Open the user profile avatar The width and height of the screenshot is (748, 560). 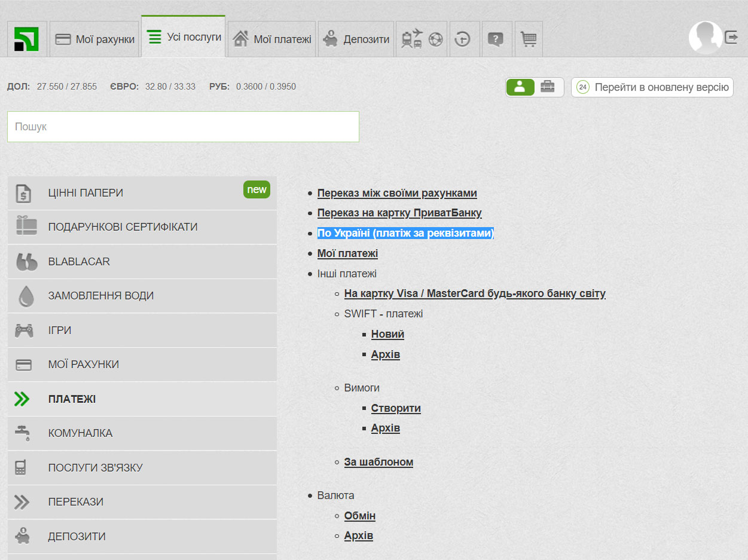tap(706, 38)
